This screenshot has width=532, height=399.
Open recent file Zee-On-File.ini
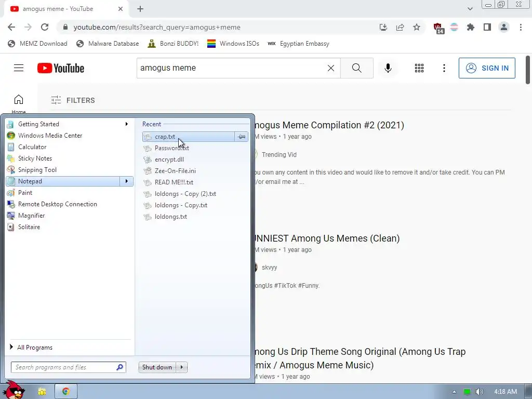195,170
